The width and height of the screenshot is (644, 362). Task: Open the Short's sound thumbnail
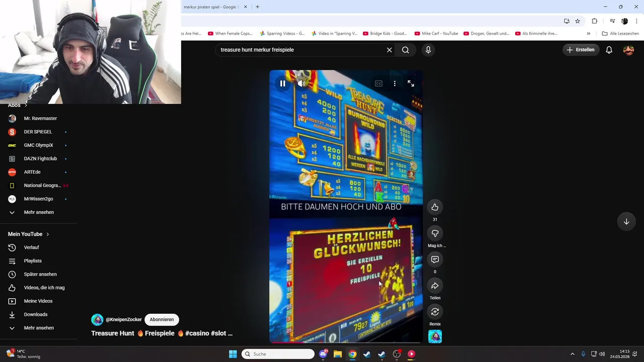[x=435, y=336]
